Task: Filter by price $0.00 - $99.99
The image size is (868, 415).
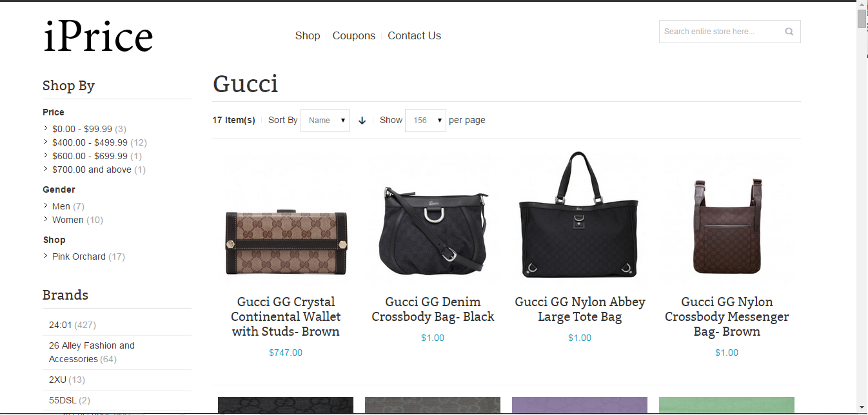Action: (x=82, y=129)
